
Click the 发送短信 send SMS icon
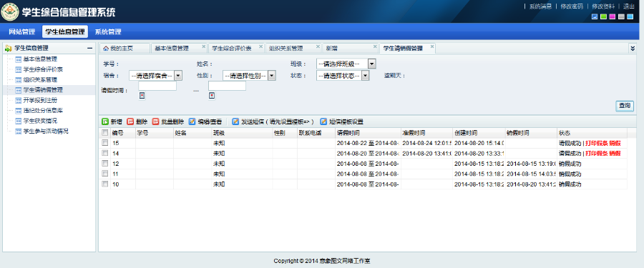pyautogui.click(x=235, y=121)
